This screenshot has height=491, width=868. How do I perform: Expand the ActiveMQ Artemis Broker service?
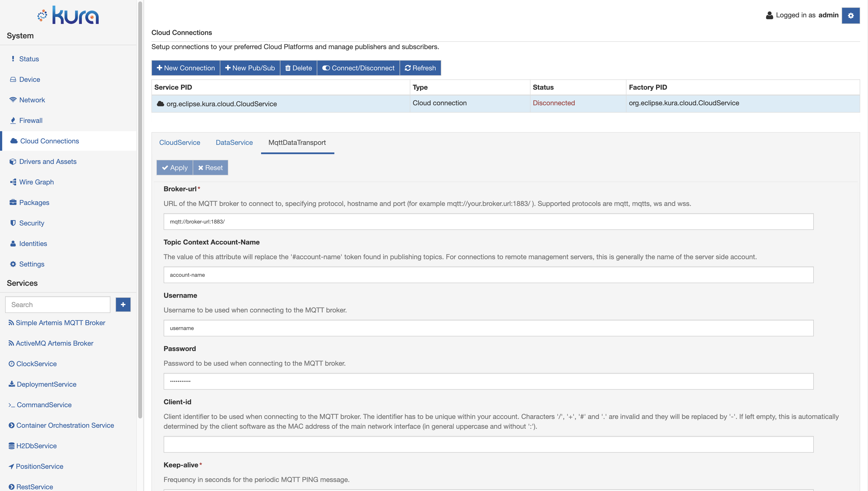54,342
